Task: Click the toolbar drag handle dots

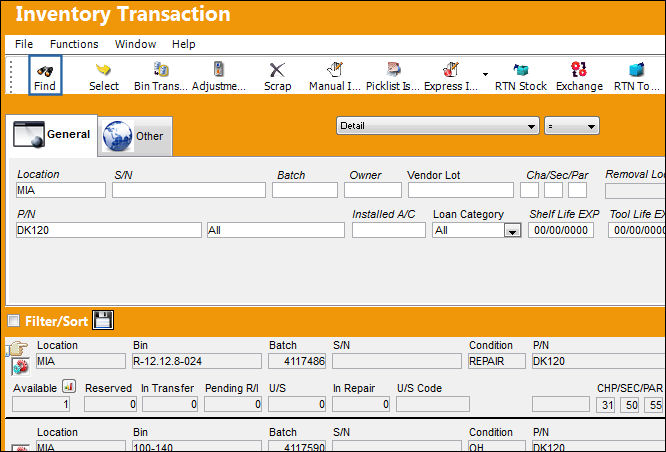Action: 11,76
